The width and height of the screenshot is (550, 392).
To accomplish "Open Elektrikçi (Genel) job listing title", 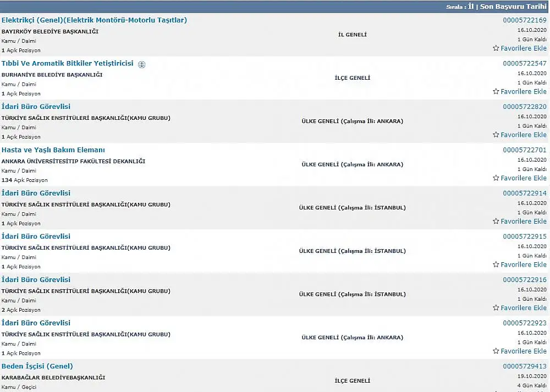I will (x=94, y=20).
